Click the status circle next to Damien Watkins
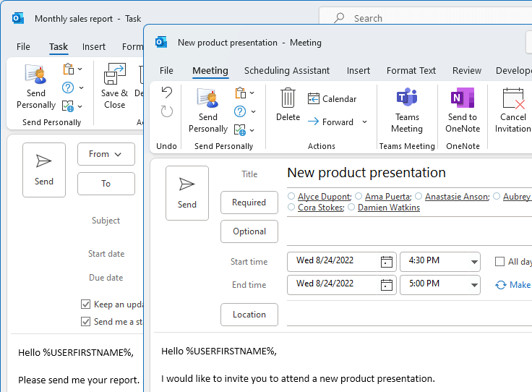Image resolution: width=532 pixels, height=392 pixels. point(351,207)
